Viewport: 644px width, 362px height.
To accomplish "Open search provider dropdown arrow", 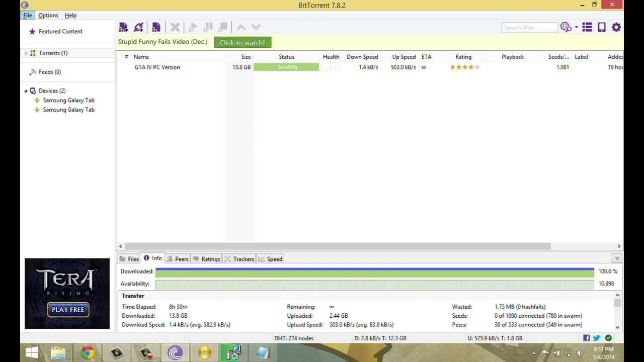I will [x=576, y=28].
